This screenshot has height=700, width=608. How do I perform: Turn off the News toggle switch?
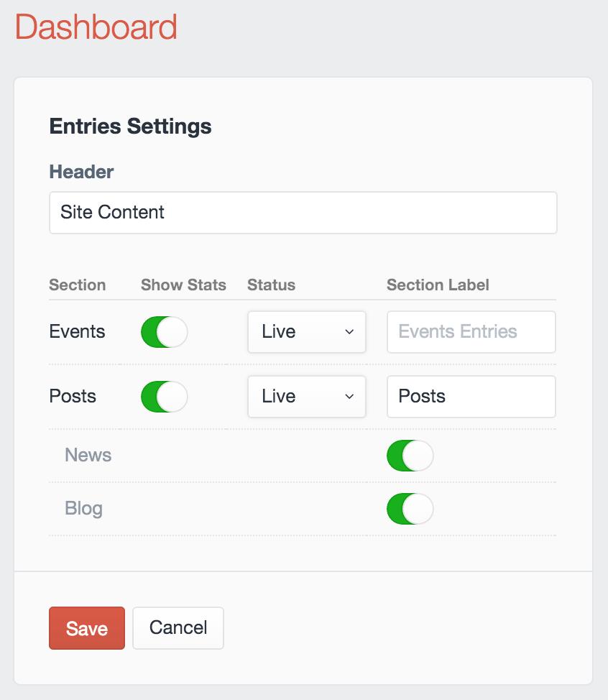410,456
